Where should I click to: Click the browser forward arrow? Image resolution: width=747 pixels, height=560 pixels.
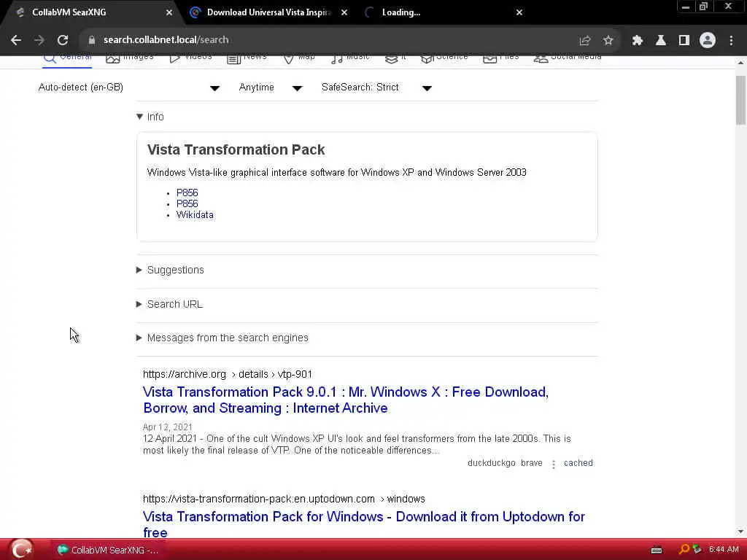pos(39,40)
